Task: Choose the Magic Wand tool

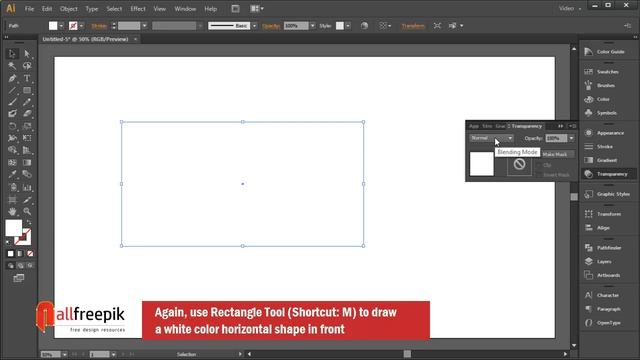Action: [12, 66]
